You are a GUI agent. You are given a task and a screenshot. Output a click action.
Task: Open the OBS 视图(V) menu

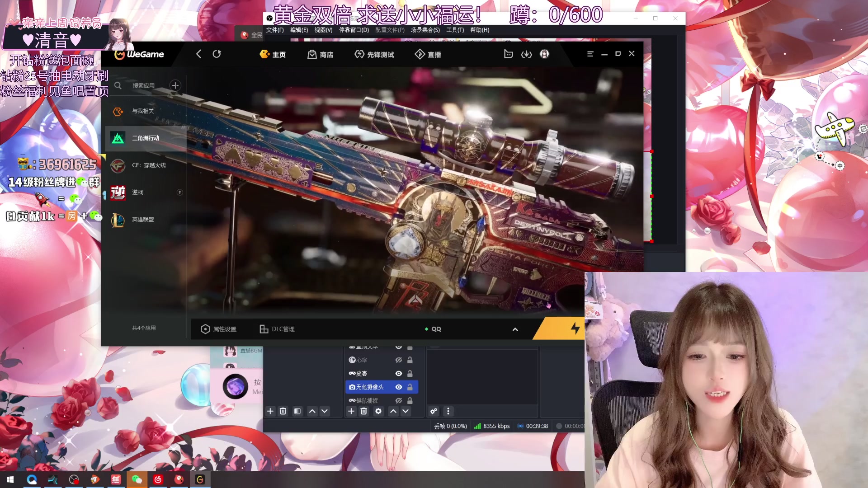click(323, 30)
